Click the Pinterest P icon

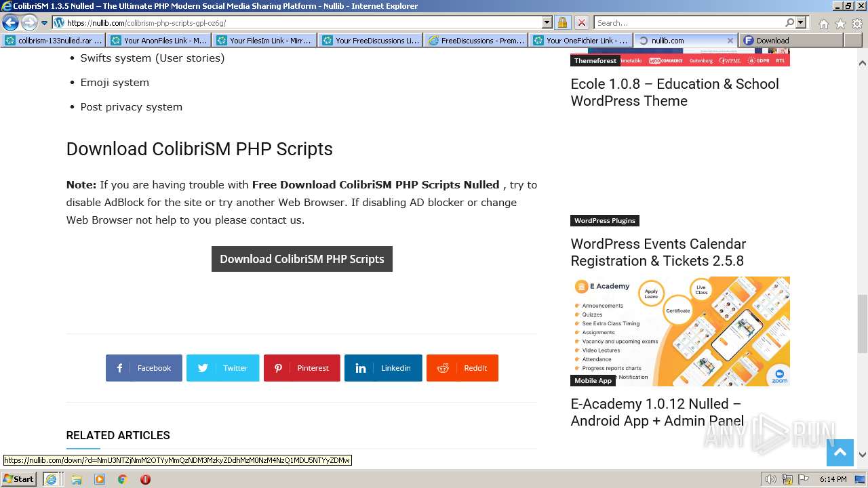pyautogui.click(x=278, y=368)
